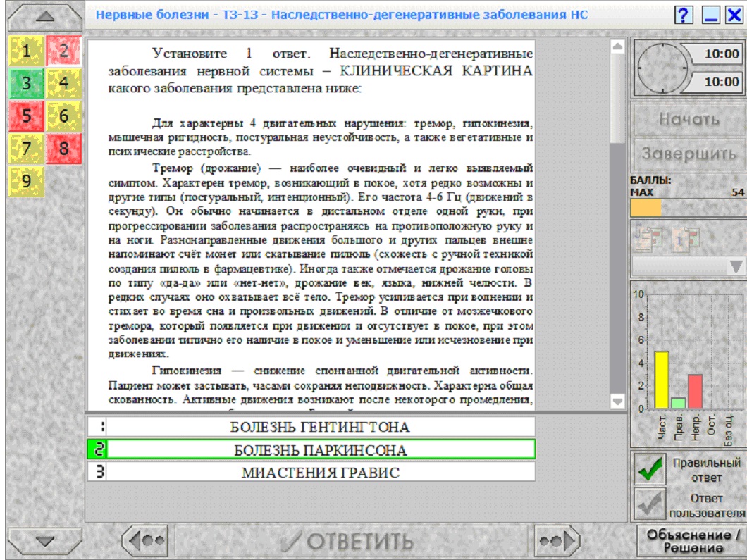Click the red Непр. bar in chart

695,392
